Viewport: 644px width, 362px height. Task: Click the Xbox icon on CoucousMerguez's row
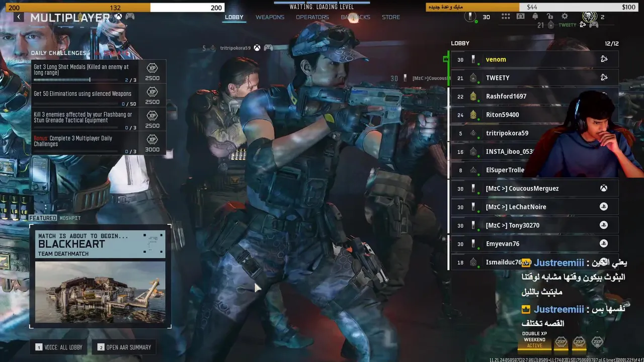604,188
